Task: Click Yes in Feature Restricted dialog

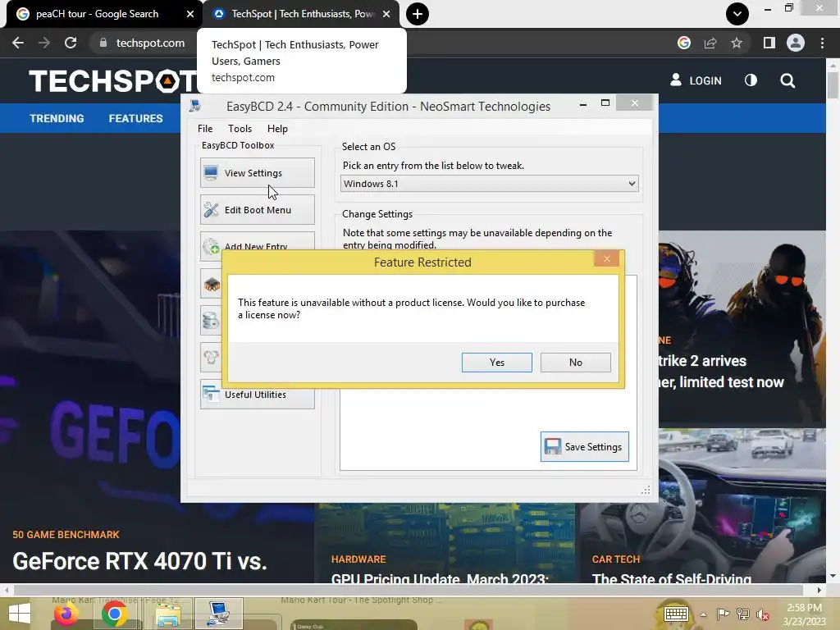Action: [x=496, y=362]
